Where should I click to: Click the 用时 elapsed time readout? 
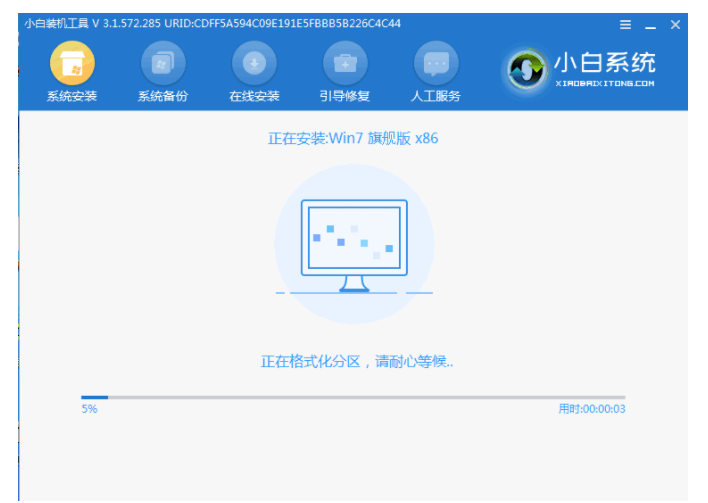click(591, 409)
